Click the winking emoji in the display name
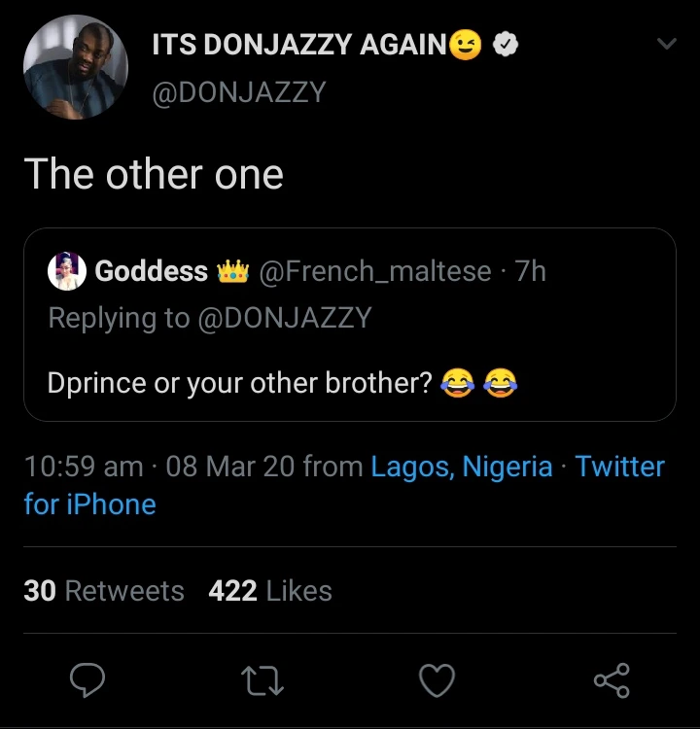Viewport: 700px width, 729px height. [466, 45]
